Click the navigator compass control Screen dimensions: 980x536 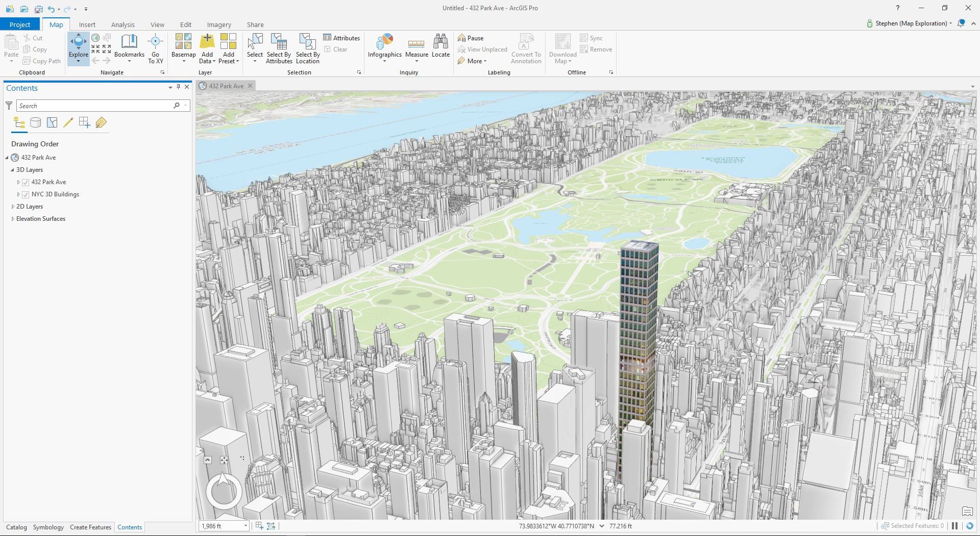coord(224,491)
